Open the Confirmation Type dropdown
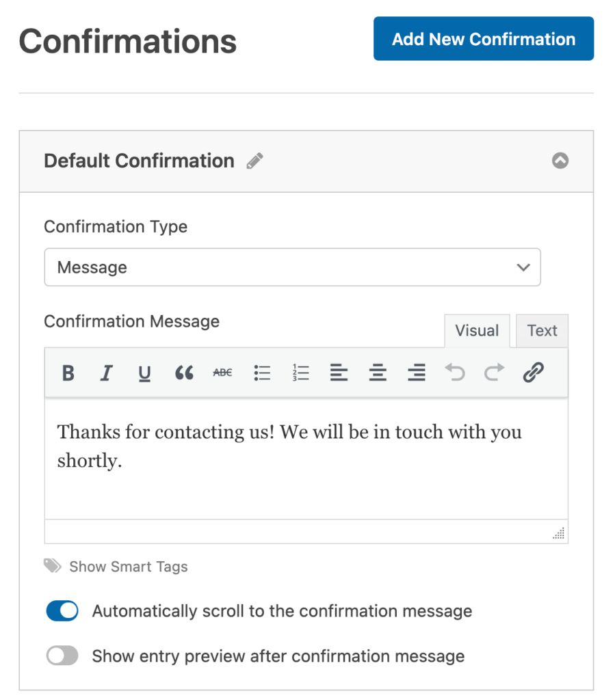 tap(292, 267)
